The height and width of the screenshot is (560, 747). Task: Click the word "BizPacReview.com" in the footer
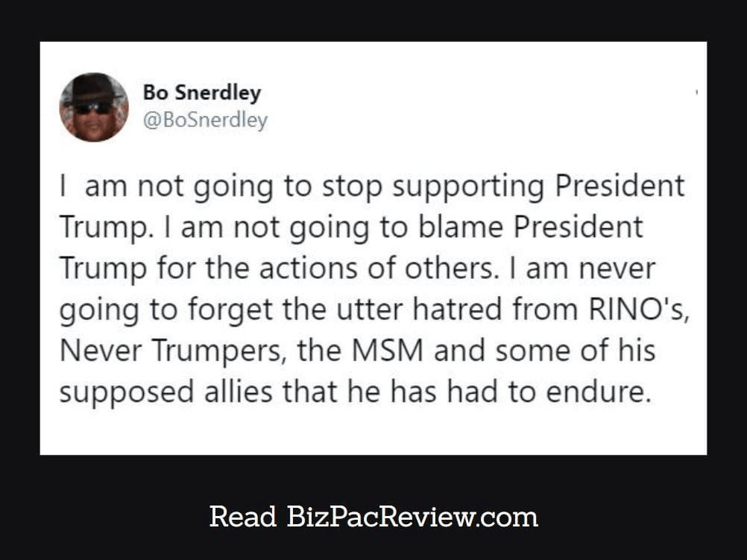412,516
